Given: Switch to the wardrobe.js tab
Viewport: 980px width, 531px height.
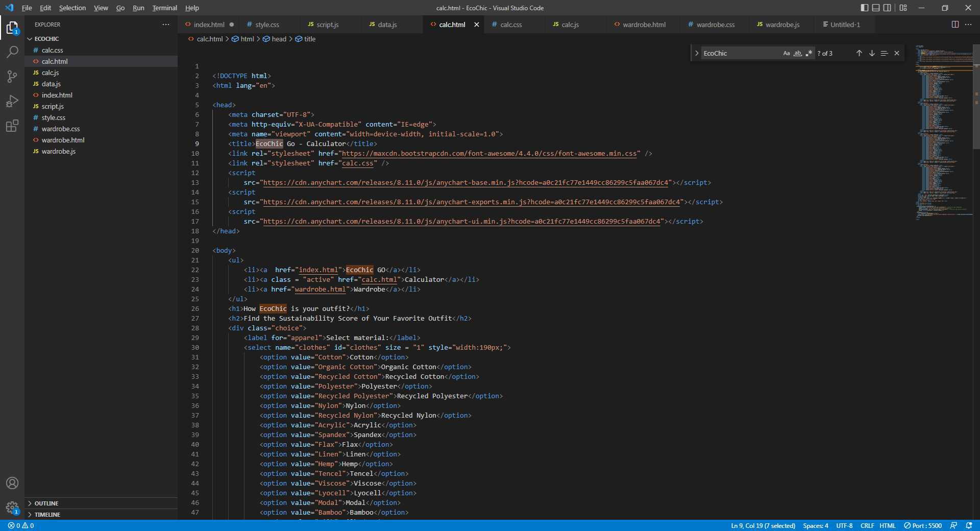Looking at the screenshot, I should [x=782, y=25].
